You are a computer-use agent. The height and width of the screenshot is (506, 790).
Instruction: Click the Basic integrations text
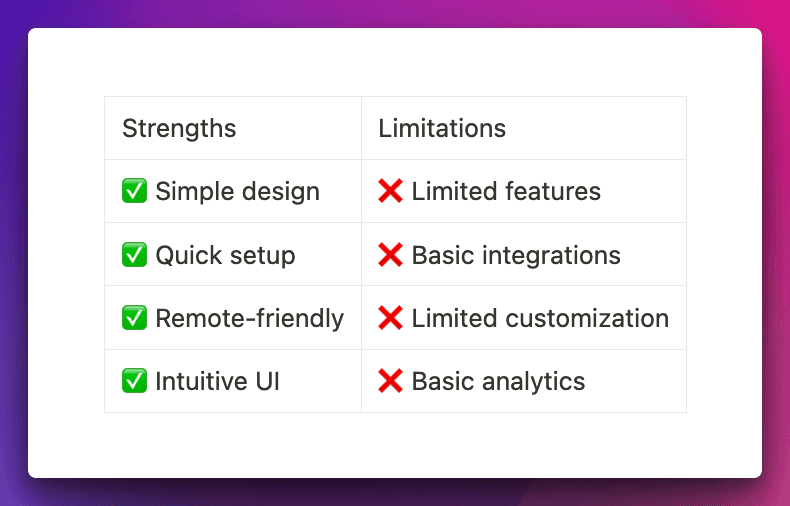[516, 255]
